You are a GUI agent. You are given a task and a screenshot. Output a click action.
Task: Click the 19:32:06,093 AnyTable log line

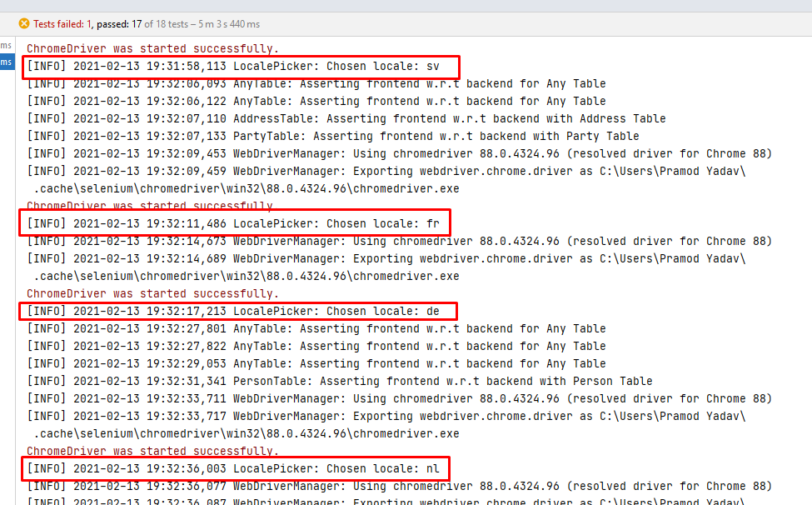tap(316, 84)
